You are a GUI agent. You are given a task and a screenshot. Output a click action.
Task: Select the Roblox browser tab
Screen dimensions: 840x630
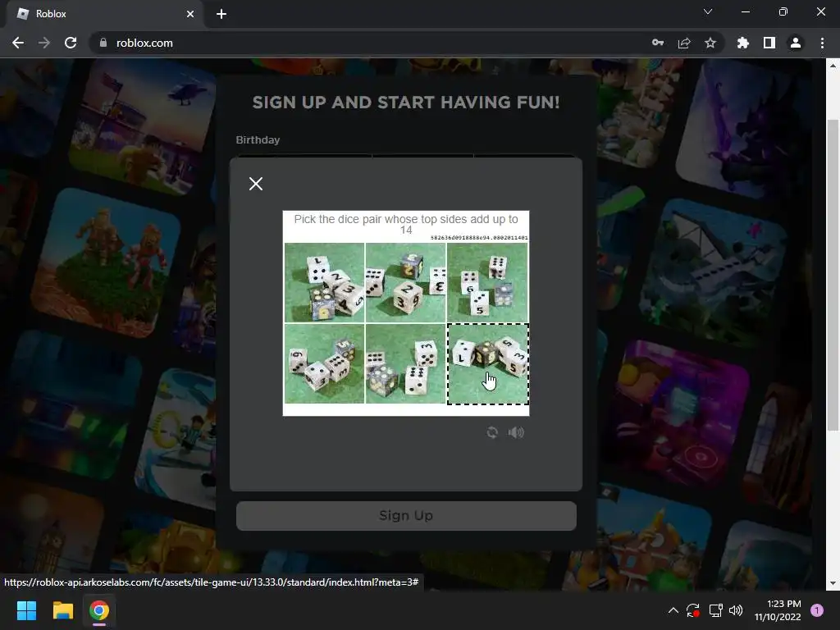[x=104, y=14]
